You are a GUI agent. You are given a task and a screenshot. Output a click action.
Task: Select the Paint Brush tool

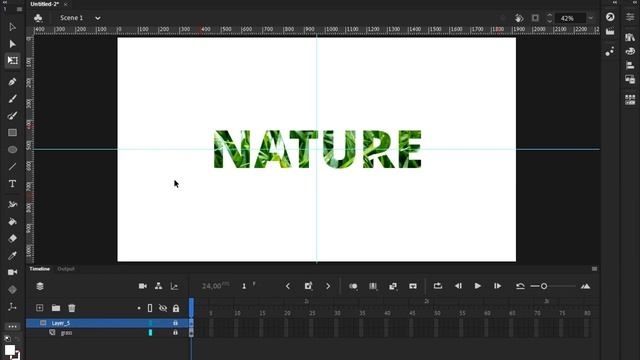pyautogui.click(x=12, y=116)
